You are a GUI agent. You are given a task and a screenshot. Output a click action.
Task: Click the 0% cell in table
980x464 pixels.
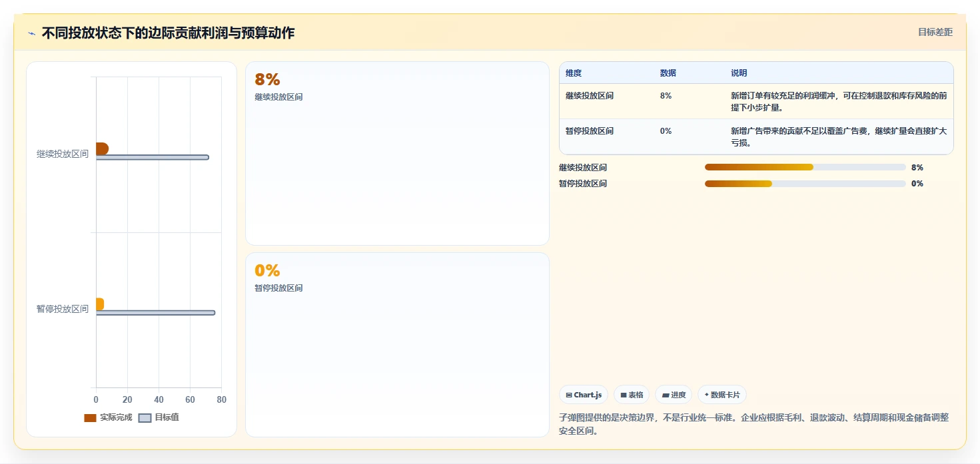coord(666,131)
